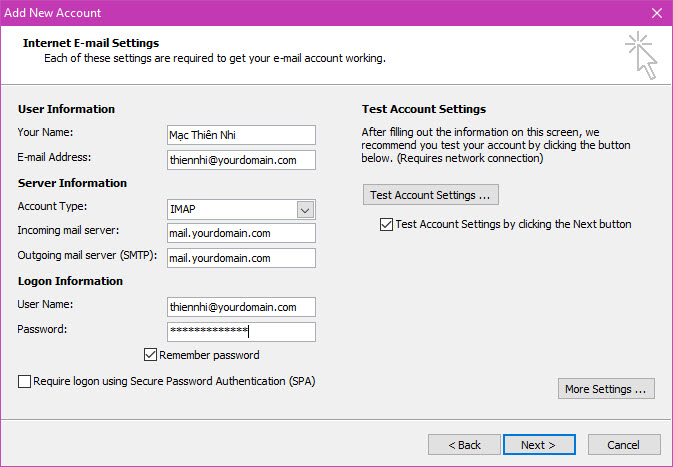Click inside the Password field
The height and width of the screenshot is (467, 673).
tap(241, 332)
